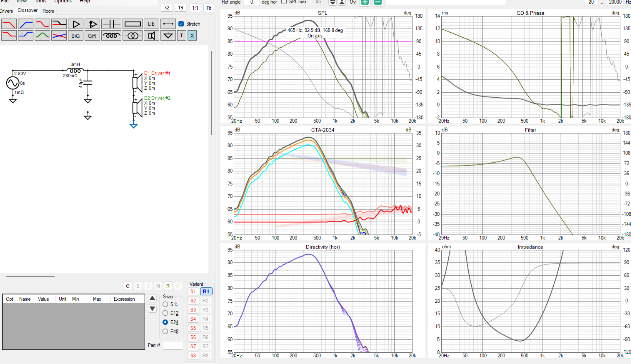Select variant S2
Image resolution: width=631 pixels, height=364 pixels.
[193, 301]
